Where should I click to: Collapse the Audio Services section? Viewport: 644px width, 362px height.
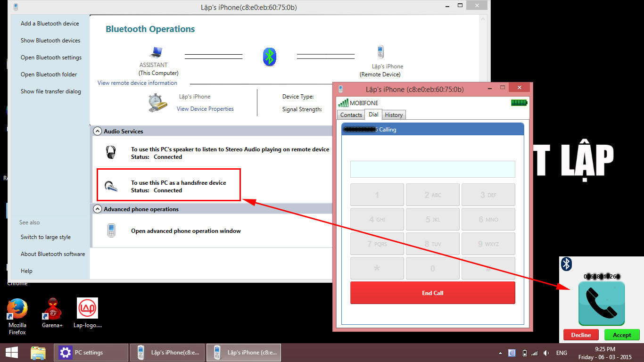(97, 131)
